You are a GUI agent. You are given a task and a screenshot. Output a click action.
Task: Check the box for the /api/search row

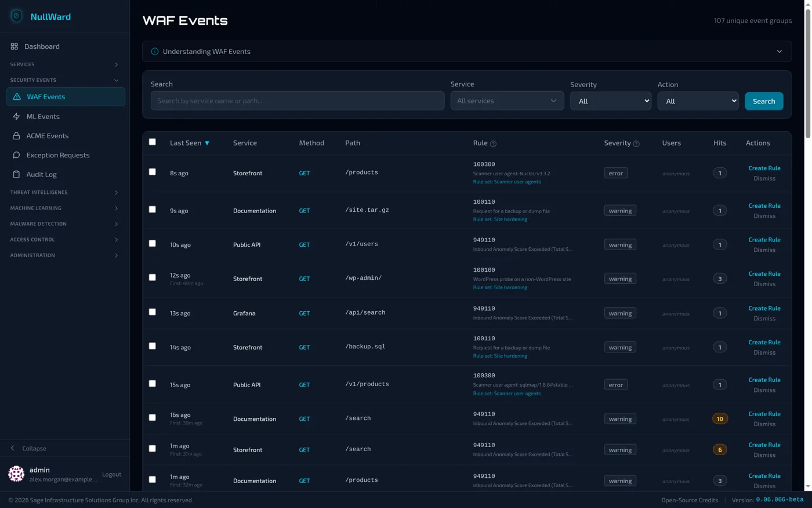coord(153,312)
